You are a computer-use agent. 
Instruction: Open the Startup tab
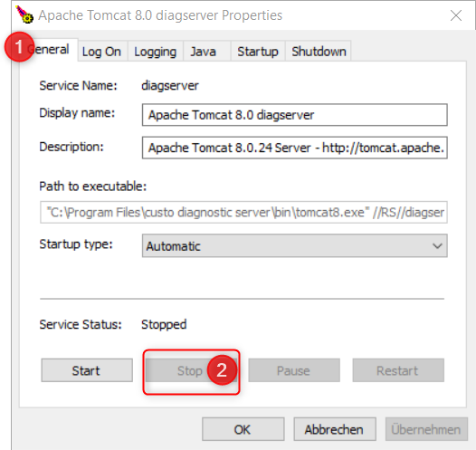pyautogui.click(x=258, y=52)
